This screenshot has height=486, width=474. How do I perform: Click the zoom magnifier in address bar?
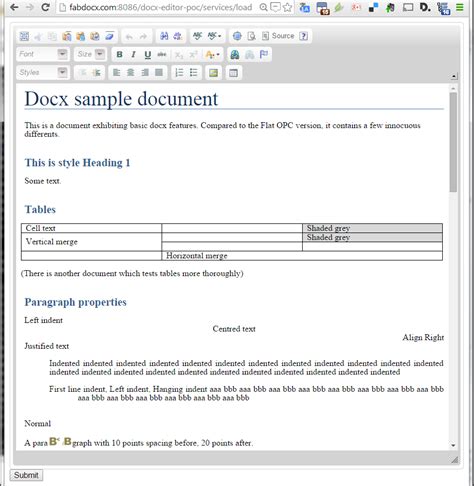pyautogui.click(x=263, y=7)
